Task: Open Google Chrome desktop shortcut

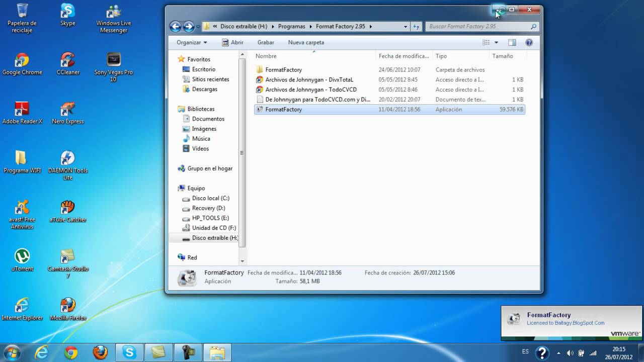Action: (x=22, y=64)
